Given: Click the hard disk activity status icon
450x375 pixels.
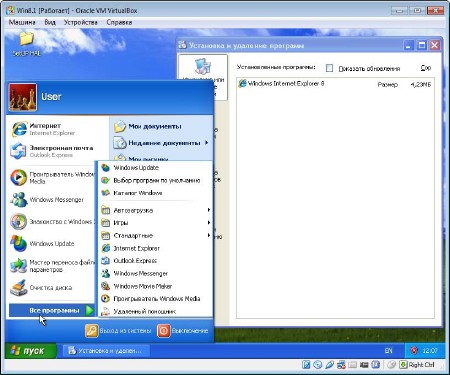Looking at the screenshot, I should click(x=306, y=365).
